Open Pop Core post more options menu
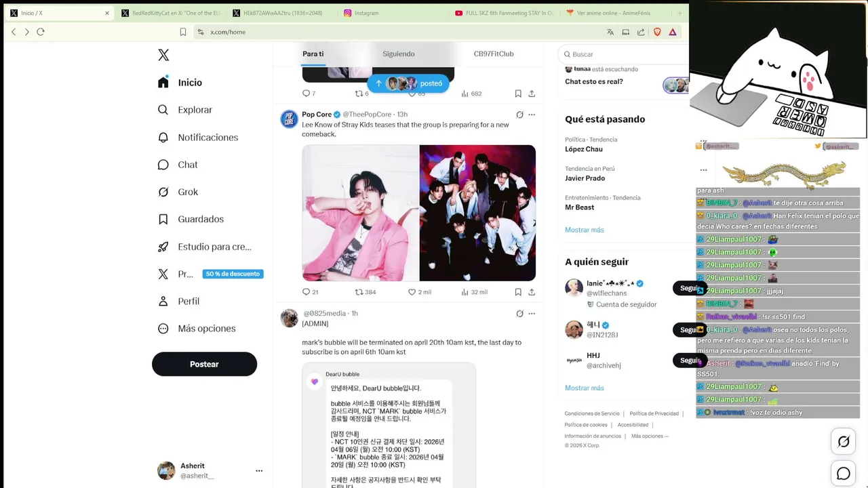 click(532, 115)
